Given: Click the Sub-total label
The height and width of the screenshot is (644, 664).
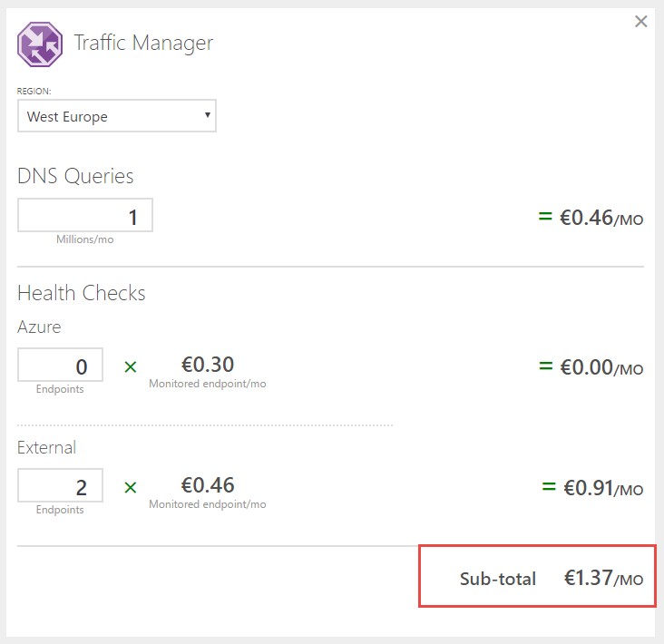Looking at the screenshot, I should click(498, 579).
